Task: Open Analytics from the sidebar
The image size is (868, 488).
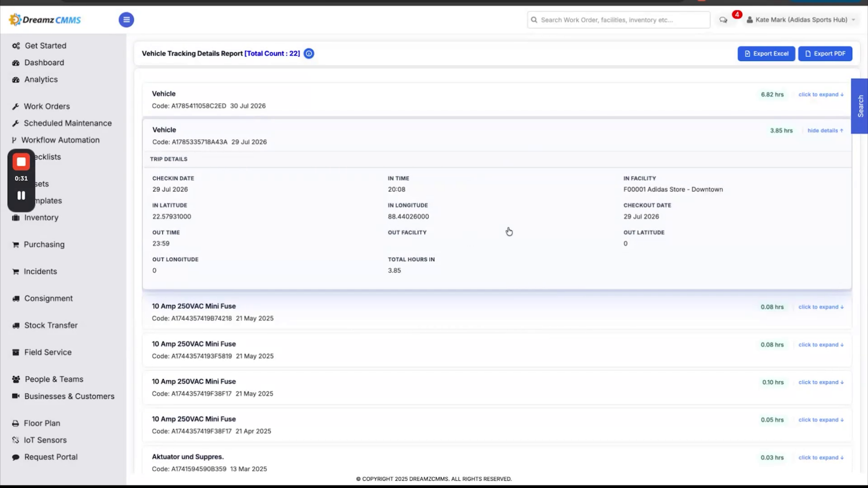Action: 41,80
